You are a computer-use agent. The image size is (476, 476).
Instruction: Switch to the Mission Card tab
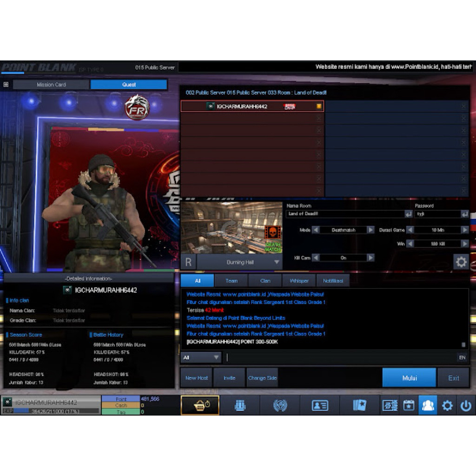[x=51, y=85]
